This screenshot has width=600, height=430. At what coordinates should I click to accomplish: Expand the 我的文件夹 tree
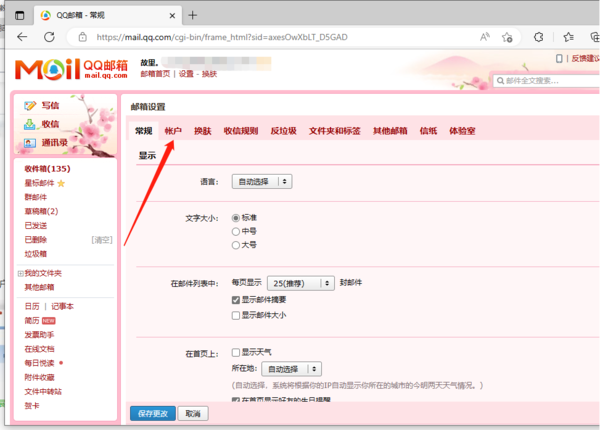(x=20, y=274)
